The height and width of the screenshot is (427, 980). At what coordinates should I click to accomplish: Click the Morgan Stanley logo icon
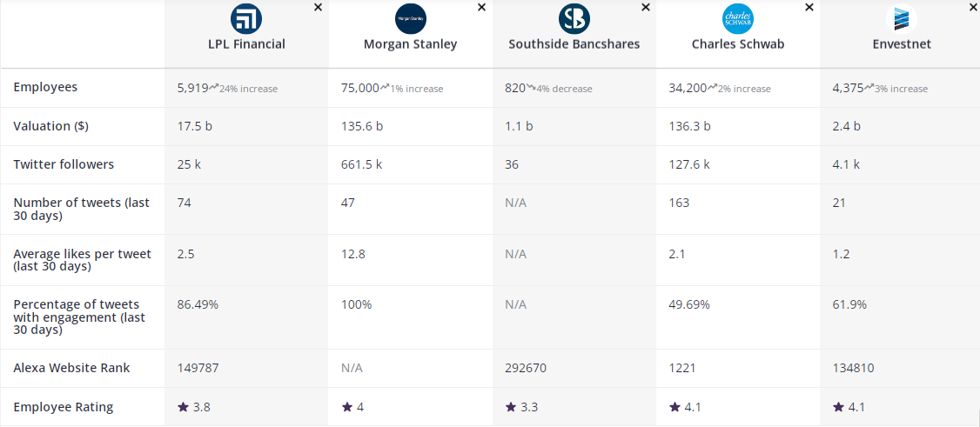411,18
